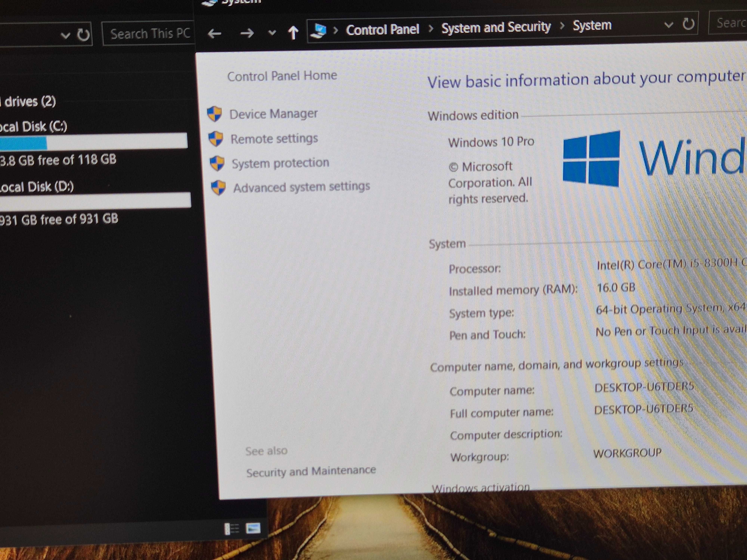Click the Full computer name value
Image resolution: width=747 pixels, height=560 pixels.
click(644, 409)
